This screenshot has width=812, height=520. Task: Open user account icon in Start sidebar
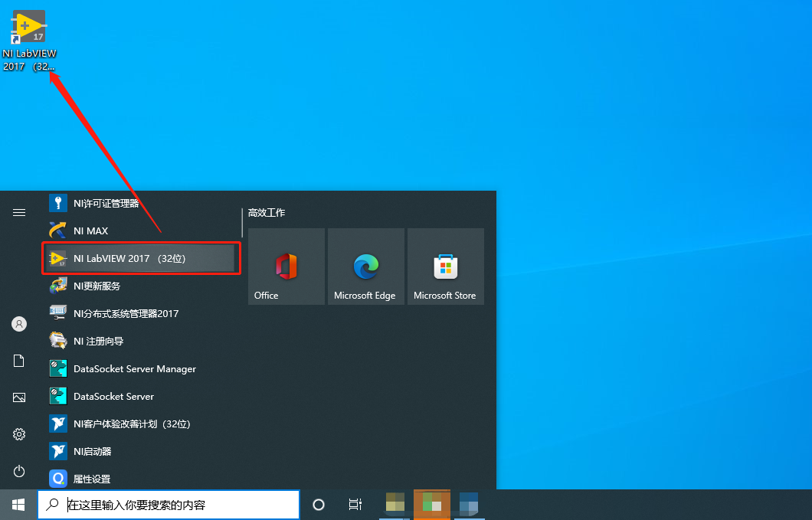19,324
